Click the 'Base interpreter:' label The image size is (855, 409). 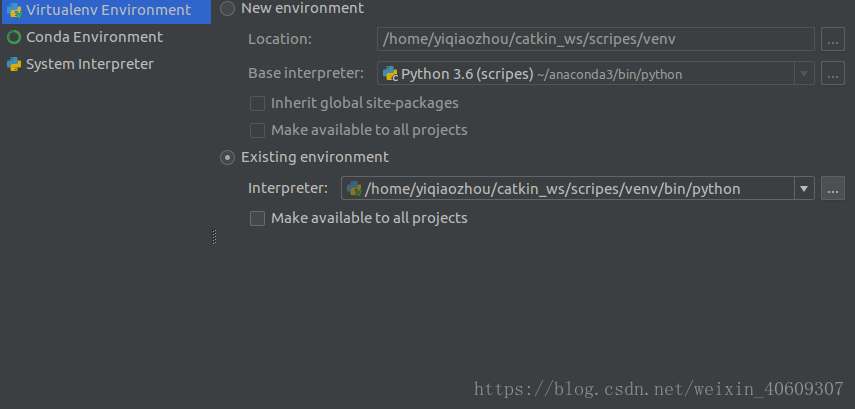306,73
